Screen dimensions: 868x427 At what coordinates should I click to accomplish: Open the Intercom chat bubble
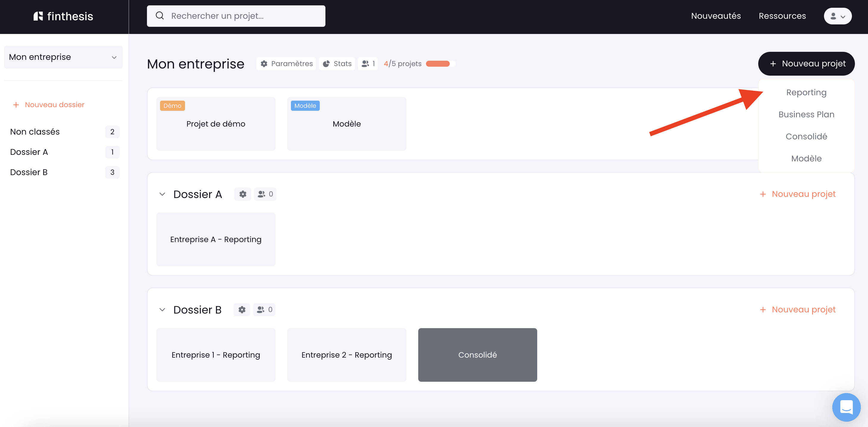tap(847, 407)
